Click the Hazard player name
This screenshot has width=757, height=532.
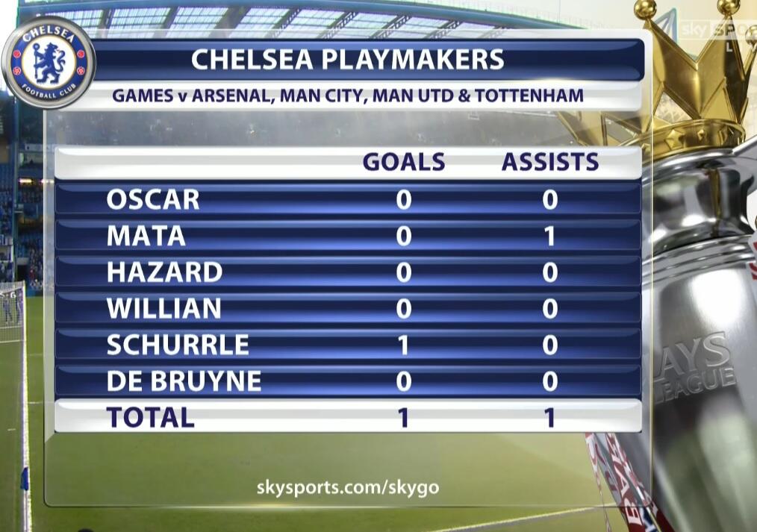coord(164,272)
